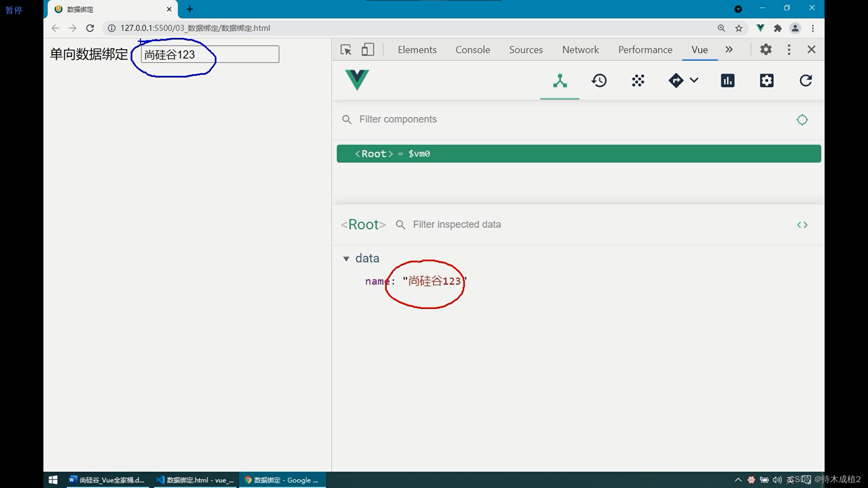Screen dimensions: 868x488
Task: Open the Vuex dots icon
Action: pos(638,81)
